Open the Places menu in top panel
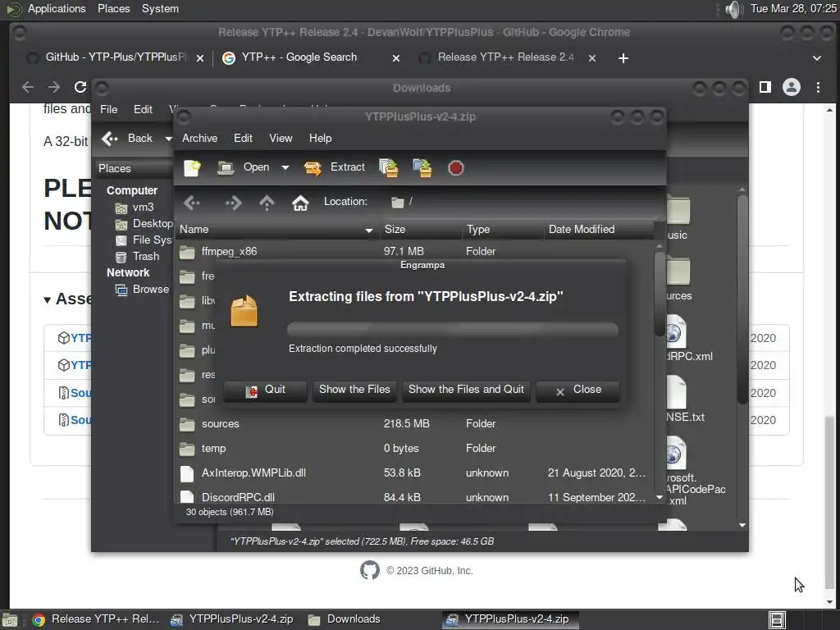The width and height of the screenshot is (840, 630). (113, 8)
